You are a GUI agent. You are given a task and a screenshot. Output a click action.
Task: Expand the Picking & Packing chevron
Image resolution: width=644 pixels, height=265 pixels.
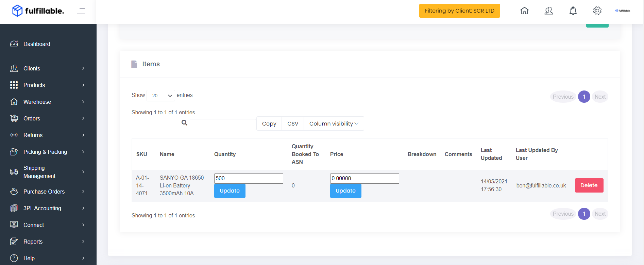click(83, 152)
